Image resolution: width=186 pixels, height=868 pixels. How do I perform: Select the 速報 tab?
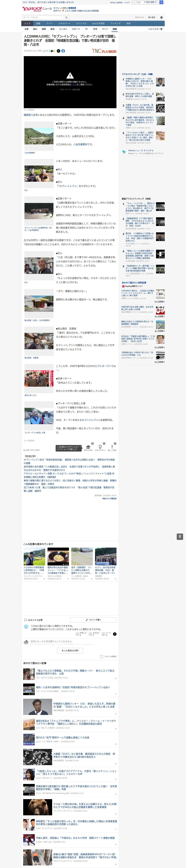tap(38, 24)
